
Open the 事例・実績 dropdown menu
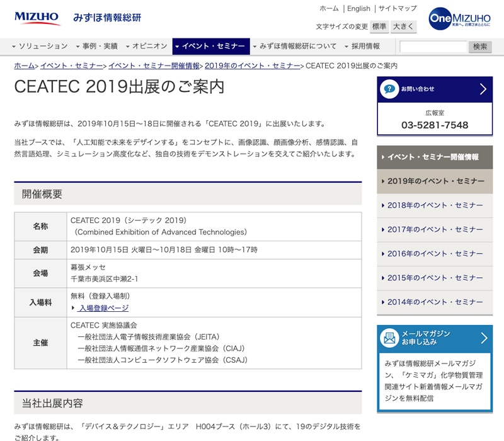point(97,46)
